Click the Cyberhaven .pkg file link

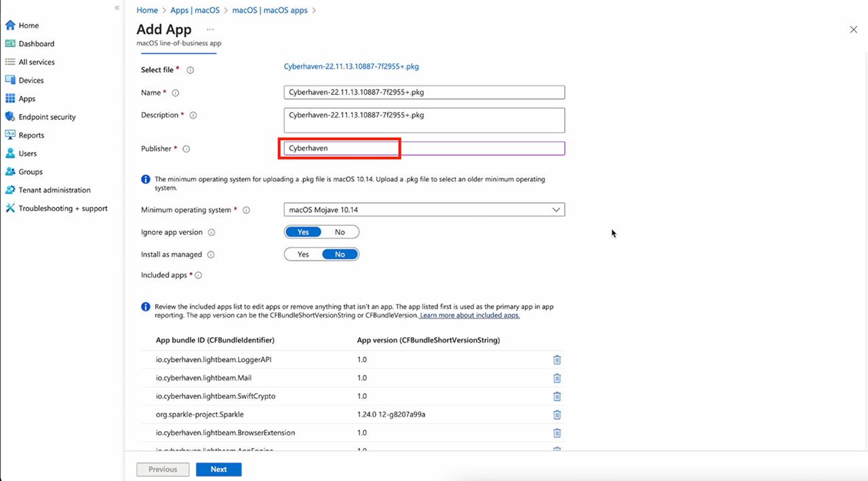pos(351,66)
